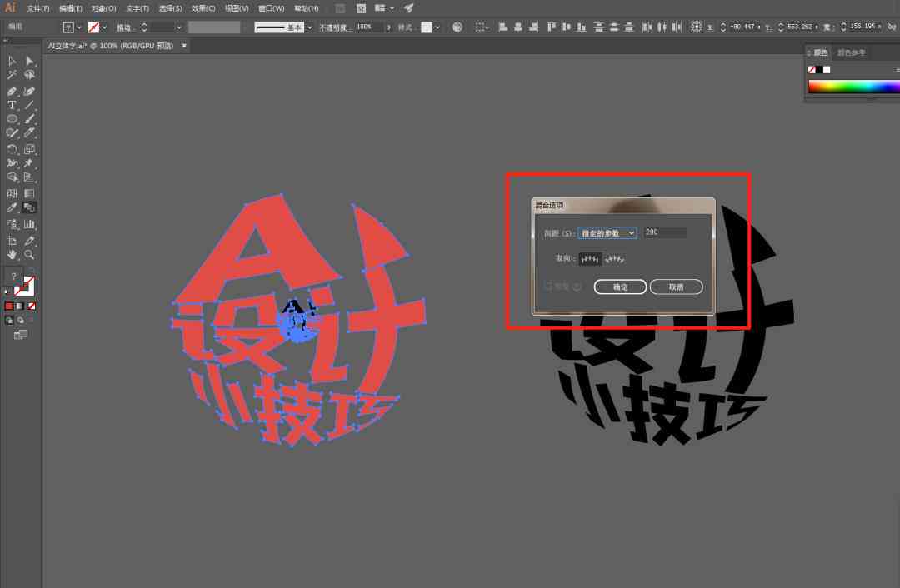Set fill to solid Color mode
The width and height of the screenshot is (900, 588).
coord(9,306)
